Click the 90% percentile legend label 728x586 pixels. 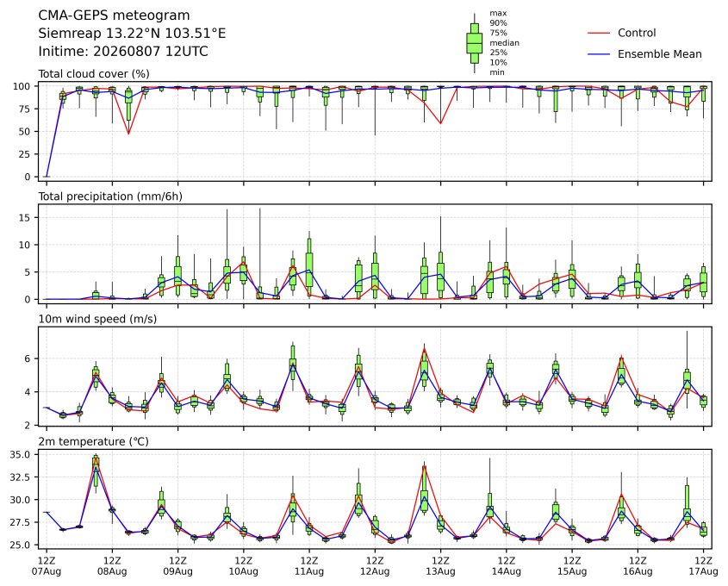pos(498,22)
